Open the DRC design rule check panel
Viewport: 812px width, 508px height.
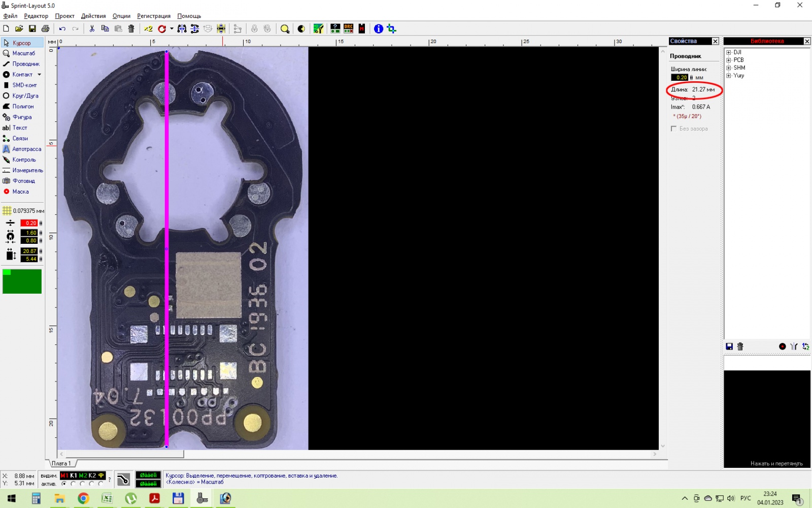click(x=348, y=29)
